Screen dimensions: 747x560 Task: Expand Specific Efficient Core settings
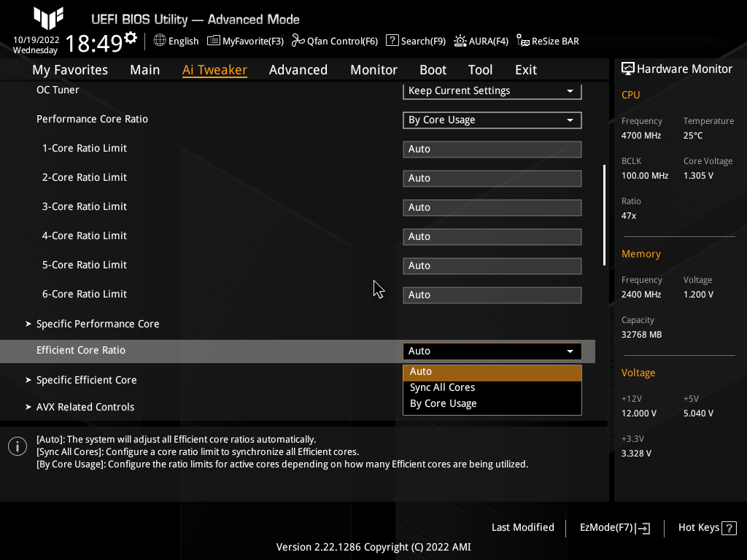[x=86, y=380]
